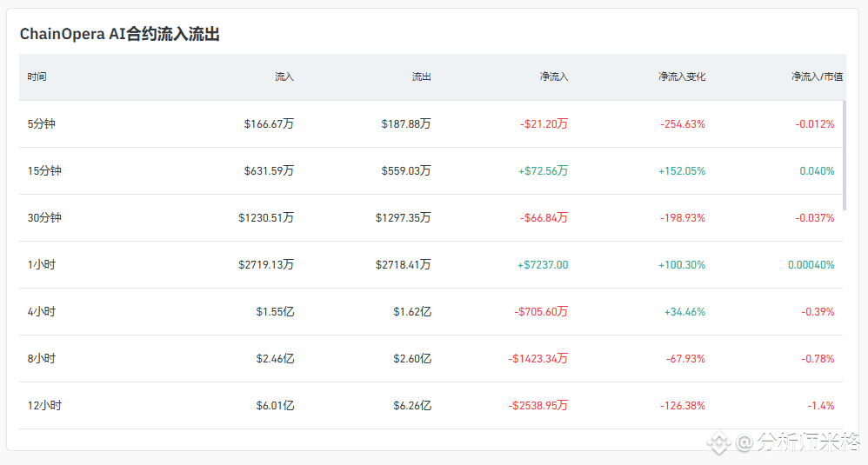Sort by the 流入 column header
Viewport: 868px width, 465px height.
tap(284, 76)
